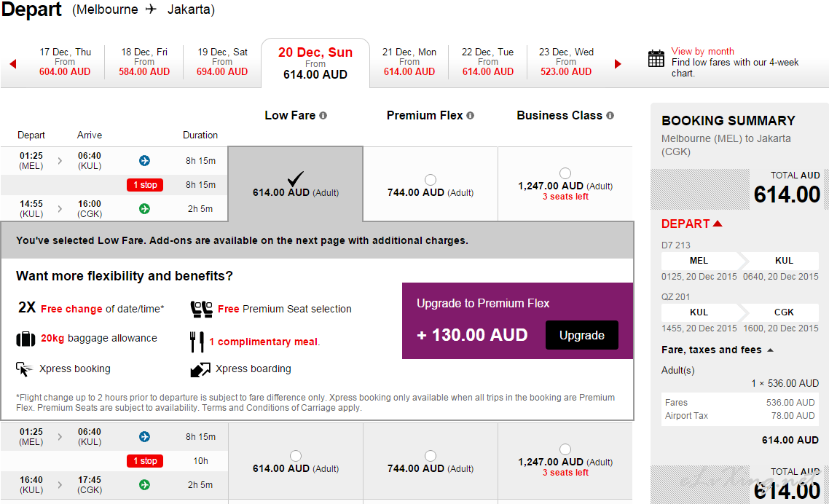The width and height of the screenshot is (829, 504).
Task: Open the Low Fare info icon
Action: (323, 116)
